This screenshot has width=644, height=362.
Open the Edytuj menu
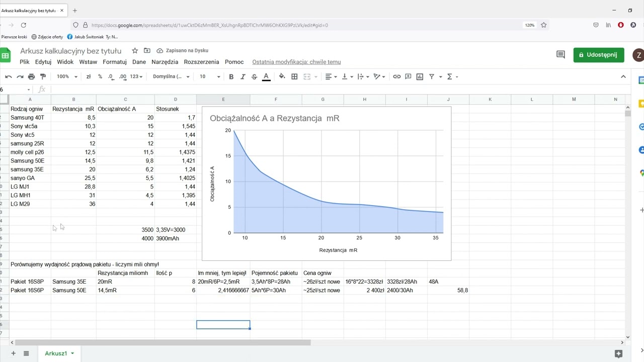coord(43,62)
